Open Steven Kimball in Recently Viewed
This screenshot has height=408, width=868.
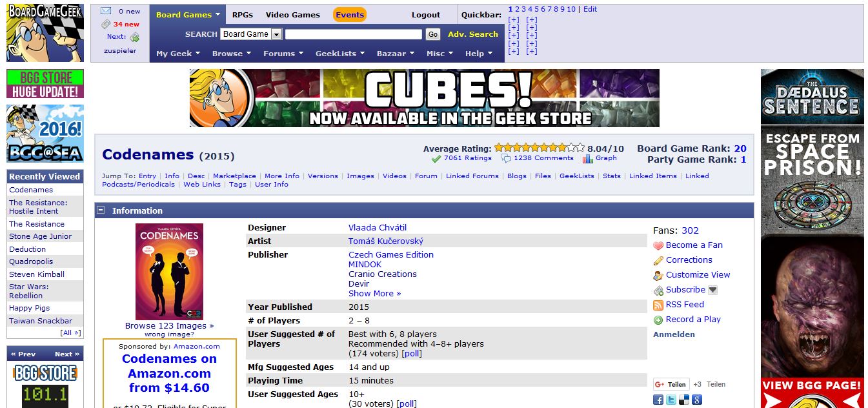tap(37, 274)
